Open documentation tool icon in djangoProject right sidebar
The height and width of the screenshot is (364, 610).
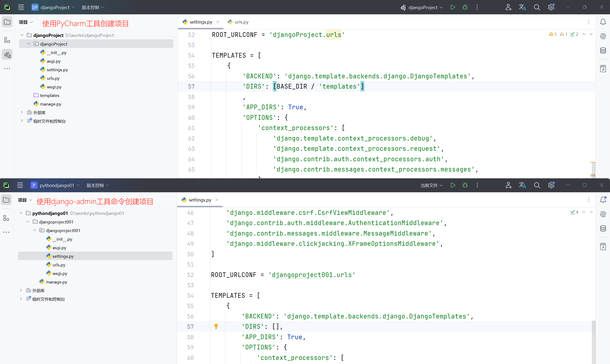603,69
